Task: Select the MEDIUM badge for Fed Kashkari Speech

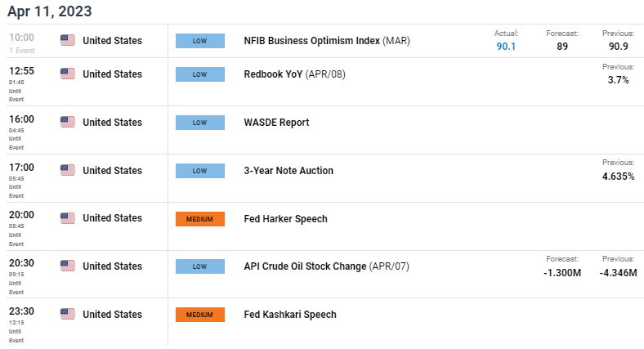Action: 200,315
